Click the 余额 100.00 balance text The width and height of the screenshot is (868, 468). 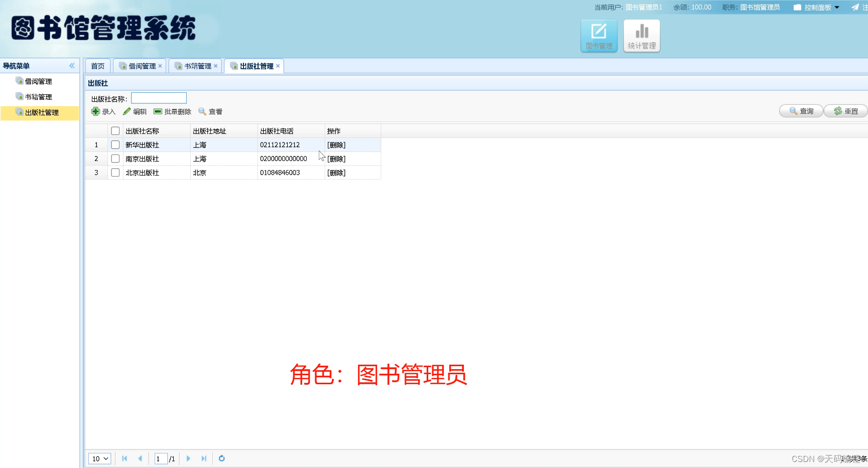tap(692, 7)
